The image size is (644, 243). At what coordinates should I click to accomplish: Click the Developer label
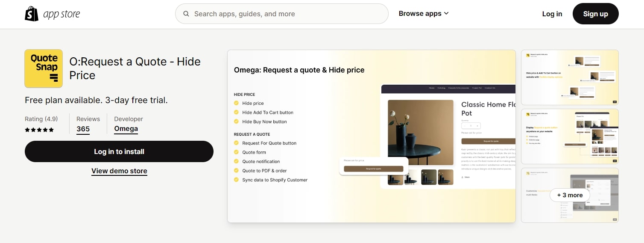pyautogui.click(x=129, y=119)
